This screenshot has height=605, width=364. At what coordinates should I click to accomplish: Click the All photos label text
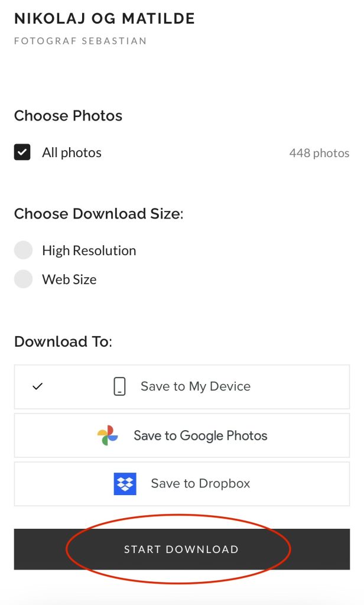click(x=72, y=152)
